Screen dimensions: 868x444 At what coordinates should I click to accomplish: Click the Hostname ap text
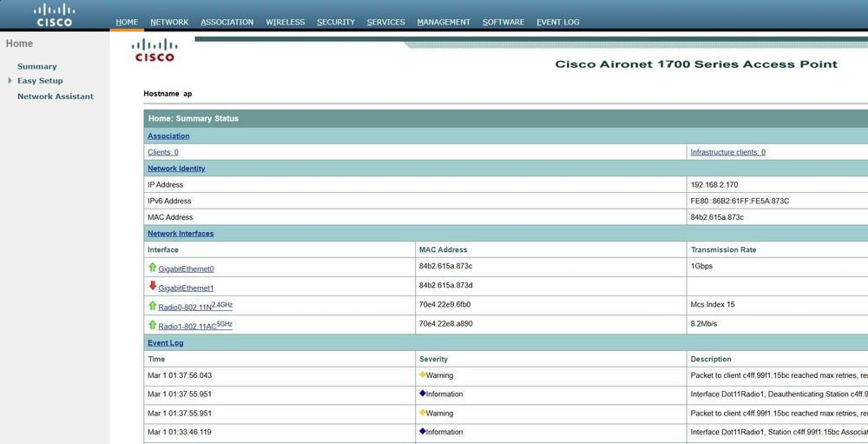click(168, 94)
